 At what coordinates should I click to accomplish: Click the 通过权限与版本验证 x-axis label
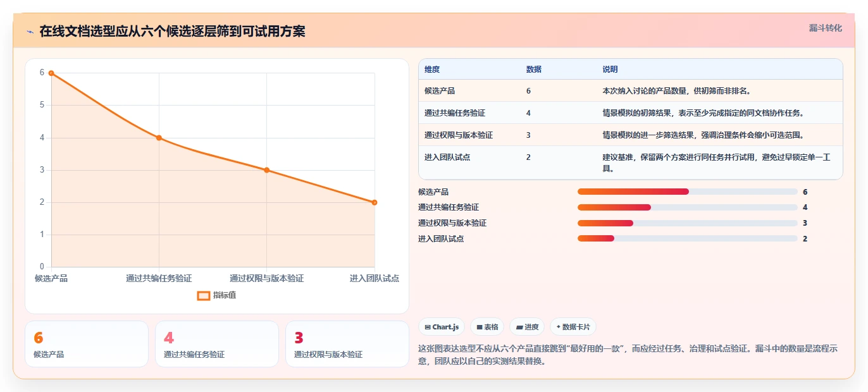click(266, 279)
